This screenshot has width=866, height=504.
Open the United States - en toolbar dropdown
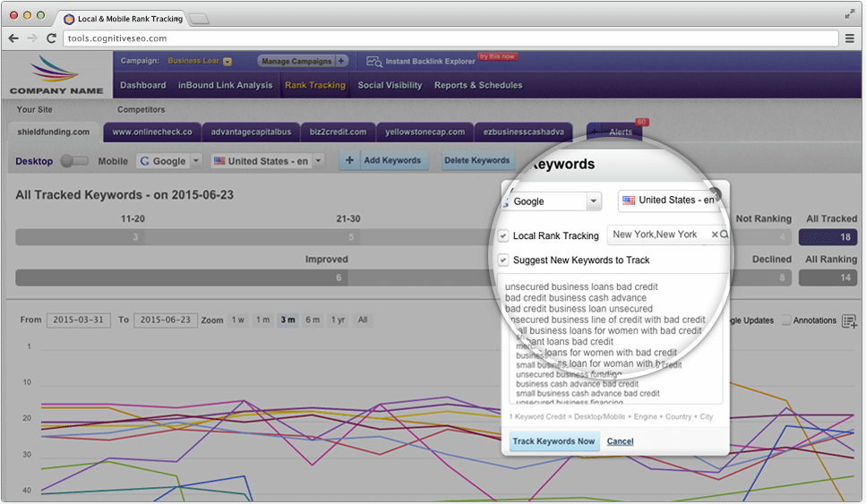(x=318, y=160)
